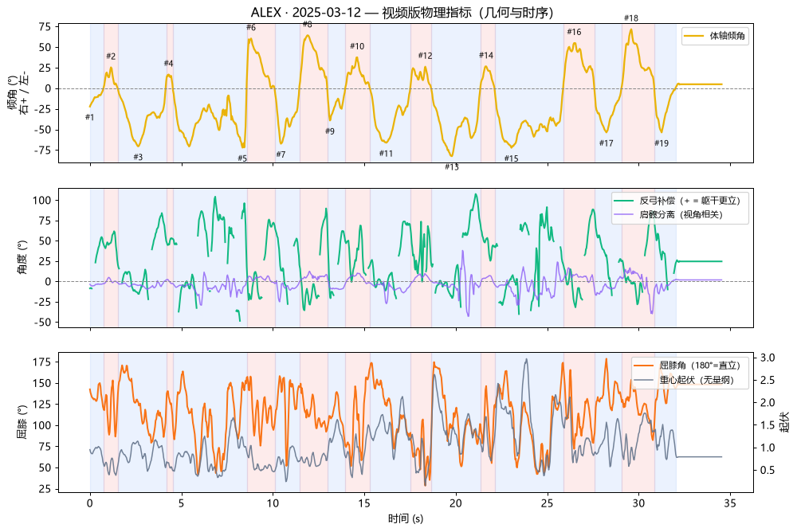The height and width of the screenshot is (532, 797).
Task: Select the 体轴倾角 legend entry
Action: point(715,36)
